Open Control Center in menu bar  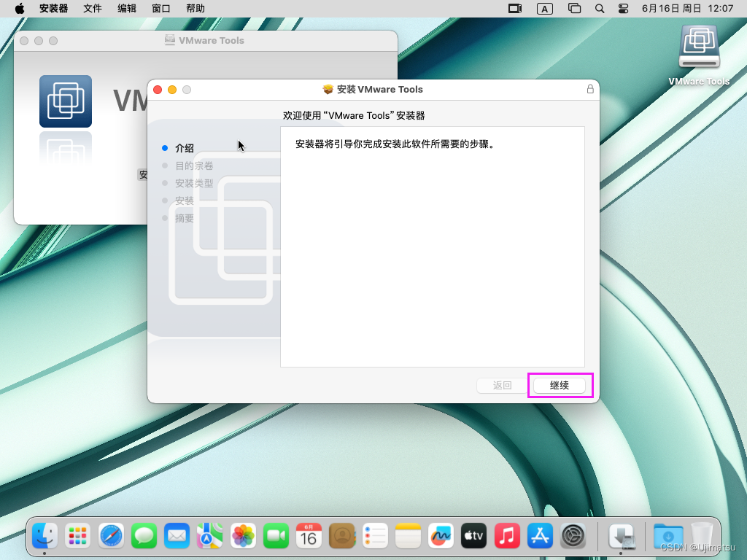[x=623, y=9]
